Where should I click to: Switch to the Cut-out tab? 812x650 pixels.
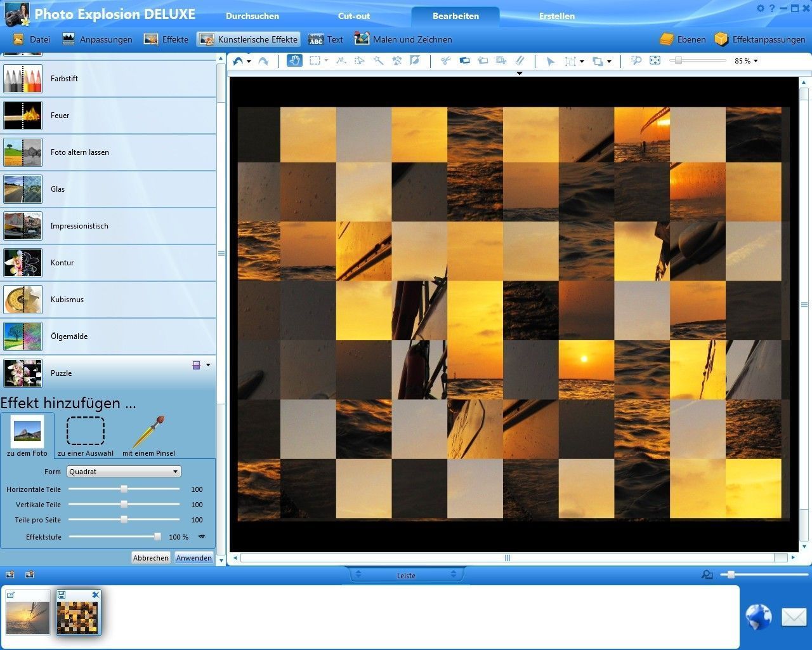[354, 16]
